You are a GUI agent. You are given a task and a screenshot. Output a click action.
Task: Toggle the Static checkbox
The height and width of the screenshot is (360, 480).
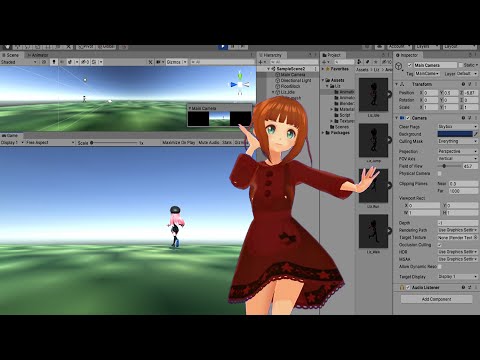pyautogui.click(x=461, y=65)
